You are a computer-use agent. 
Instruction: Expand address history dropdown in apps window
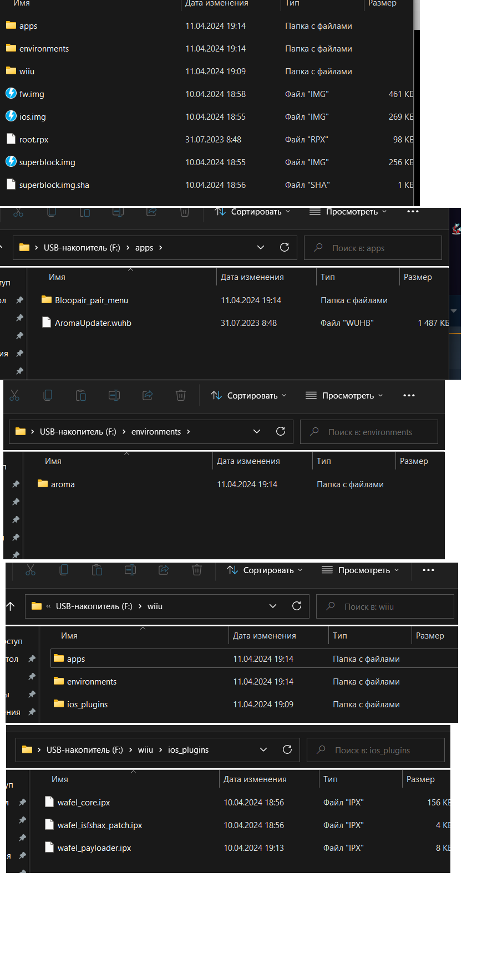tap(261, 247)
